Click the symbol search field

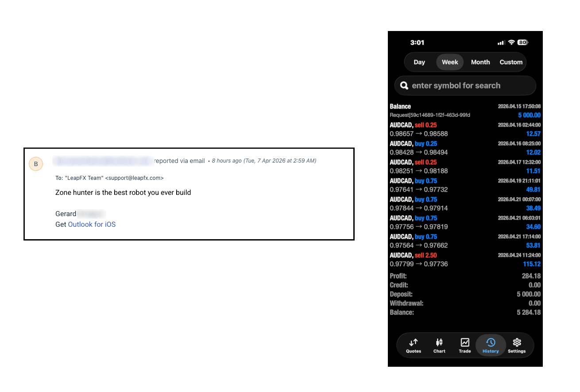click(x=465, y=85)
